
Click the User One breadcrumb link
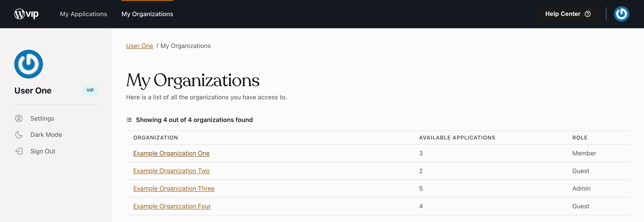tap(140, 46)
